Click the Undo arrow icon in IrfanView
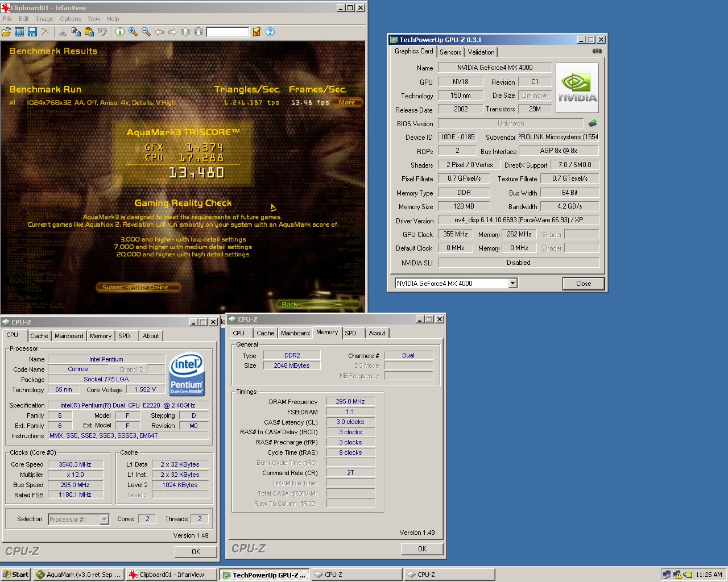This screenshot has width=728, height=582. [x=102, y=32]
